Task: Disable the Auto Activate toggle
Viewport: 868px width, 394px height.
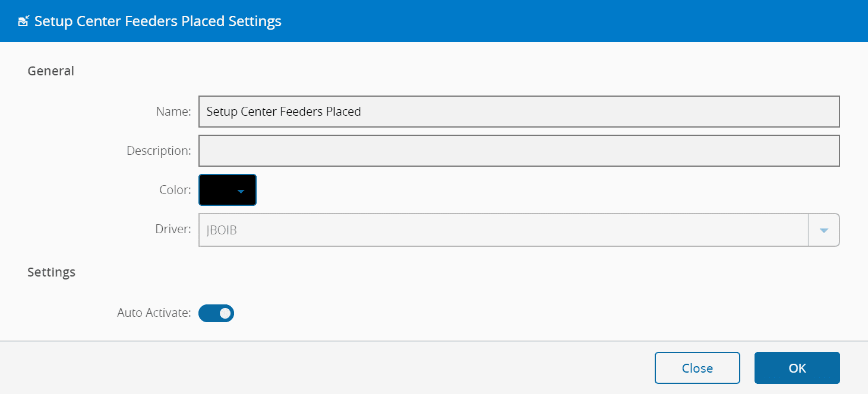Action: [x=216, y=313]
